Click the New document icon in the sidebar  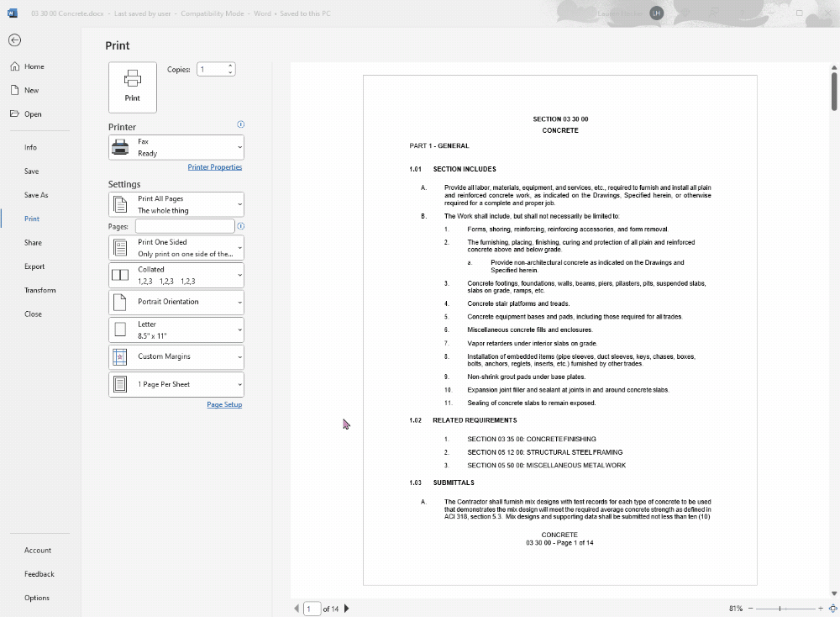pyautogui.click(x=14, y=90)
